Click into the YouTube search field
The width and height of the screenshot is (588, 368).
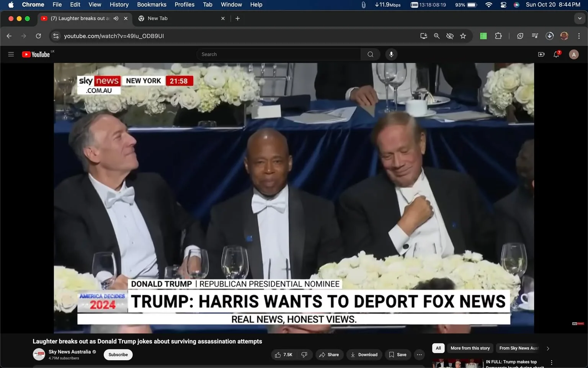pos(279,54)
